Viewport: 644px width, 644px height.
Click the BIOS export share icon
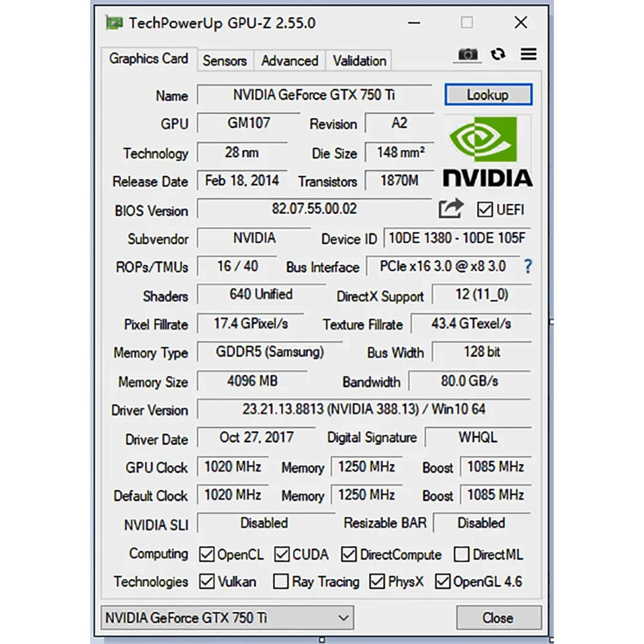(451, 209)
